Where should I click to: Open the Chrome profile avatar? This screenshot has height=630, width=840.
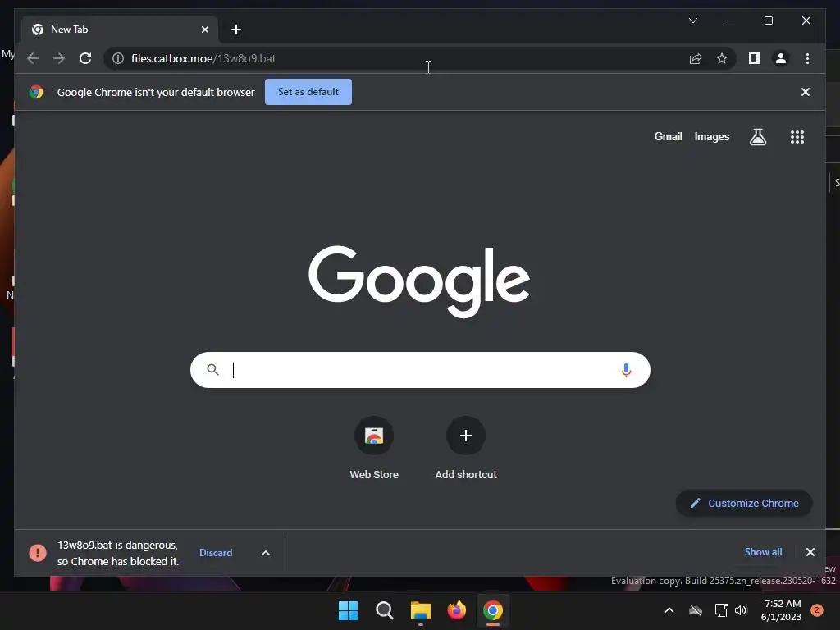pyautogui.click(x=781, y=58)
